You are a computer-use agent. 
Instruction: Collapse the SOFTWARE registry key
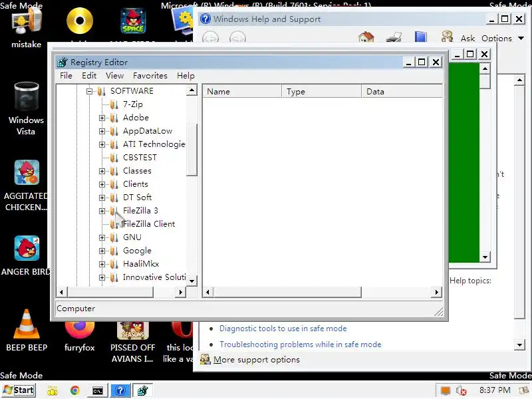tap(89, 91)
